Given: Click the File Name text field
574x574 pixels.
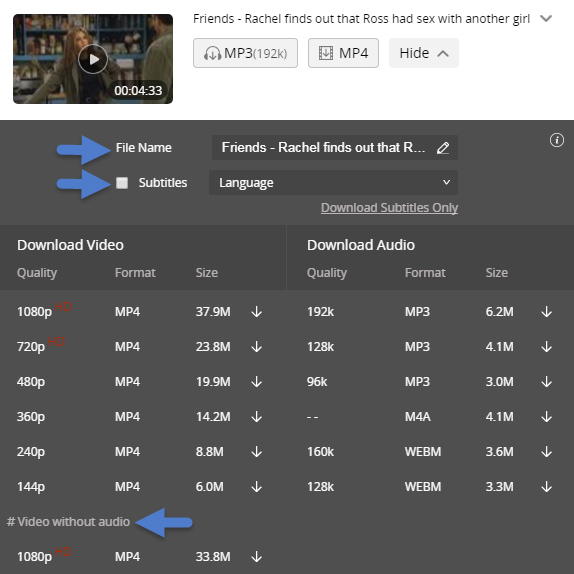Looking at the screenshot, I should 335,148.
